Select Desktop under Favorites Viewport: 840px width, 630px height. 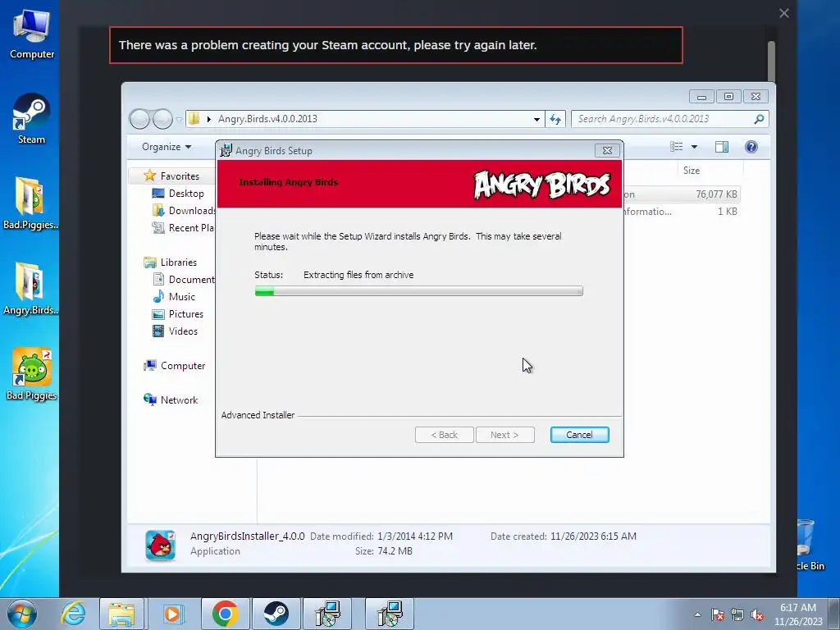coord(186,194)
